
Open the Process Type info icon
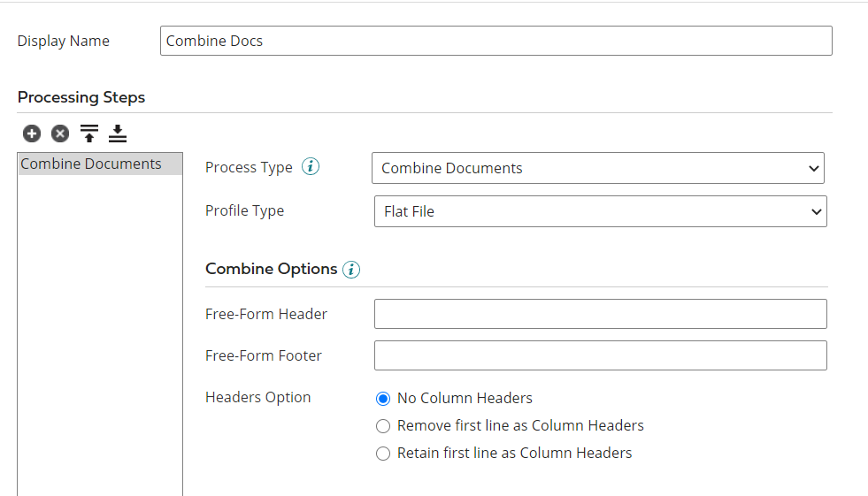(x=311, y=167)
